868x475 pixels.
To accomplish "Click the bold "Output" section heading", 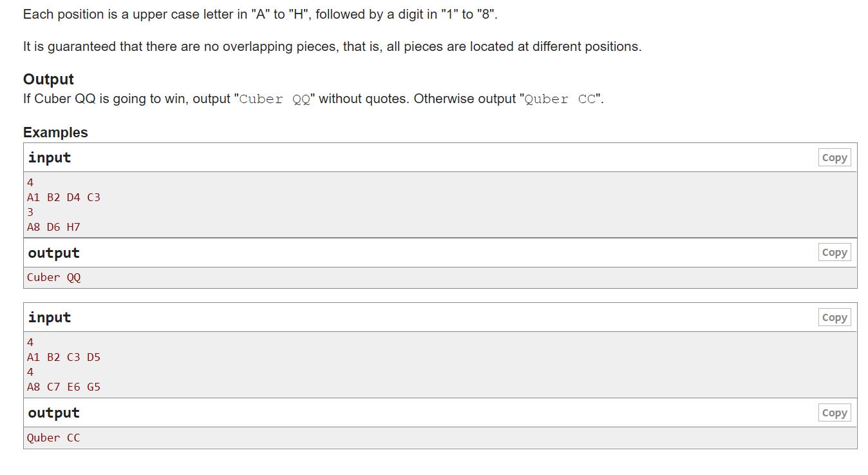I will (48, 79).
